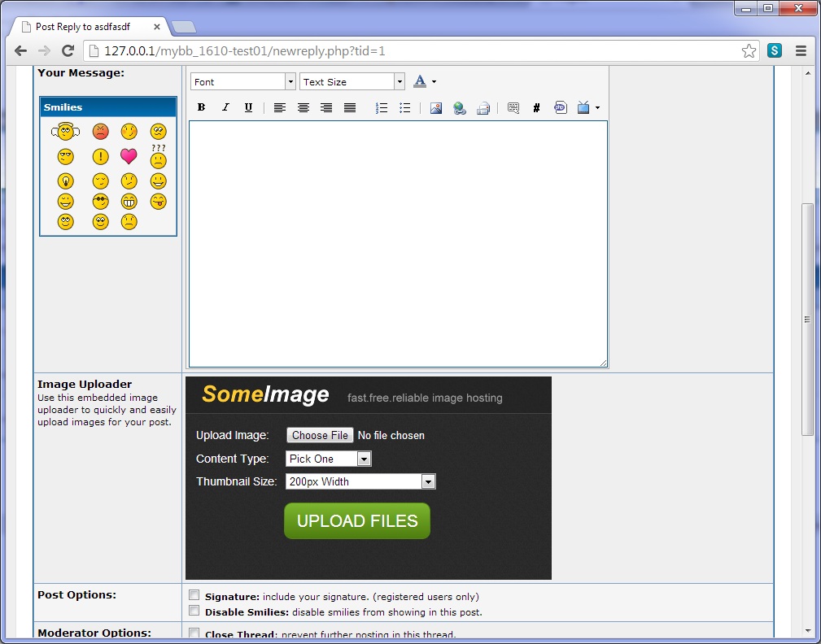Insert an image via toolbar icon

[436, 107]
